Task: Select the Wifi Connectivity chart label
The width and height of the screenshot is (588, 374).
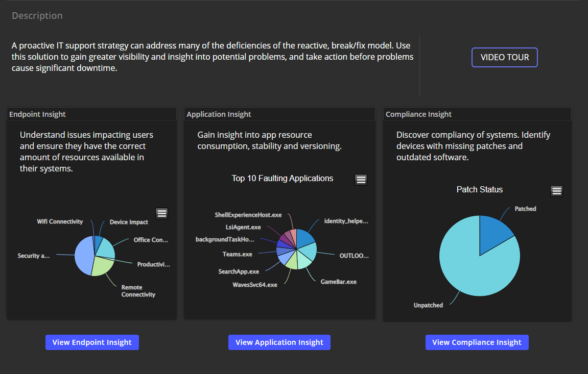Action: (60, 222)
